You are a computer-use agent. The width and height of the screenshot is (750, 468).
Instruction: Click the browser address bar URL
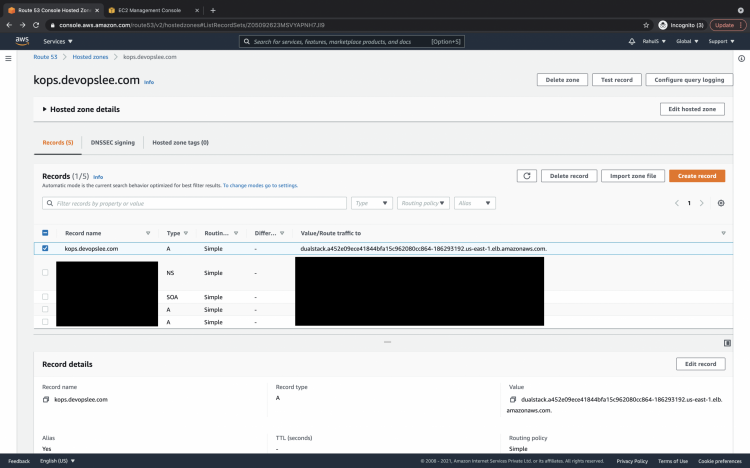[191, 25]
